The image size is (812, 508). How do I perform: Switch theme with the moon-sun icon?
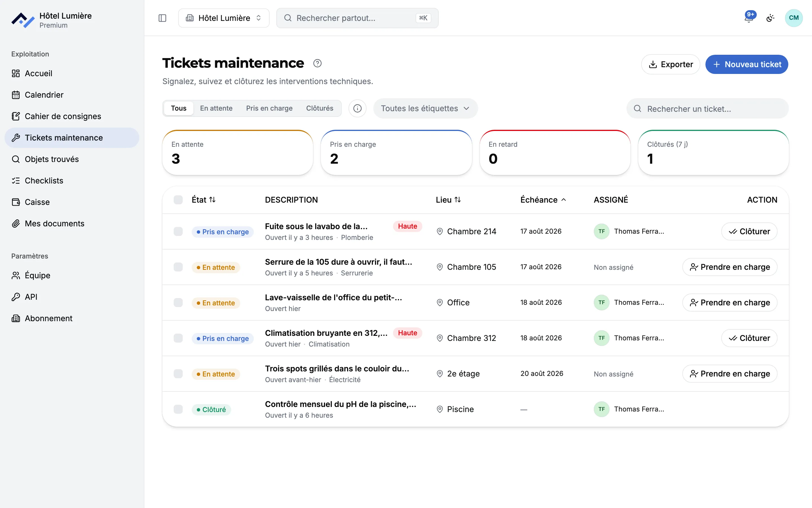pyautogui.click(x=770, y=18)
